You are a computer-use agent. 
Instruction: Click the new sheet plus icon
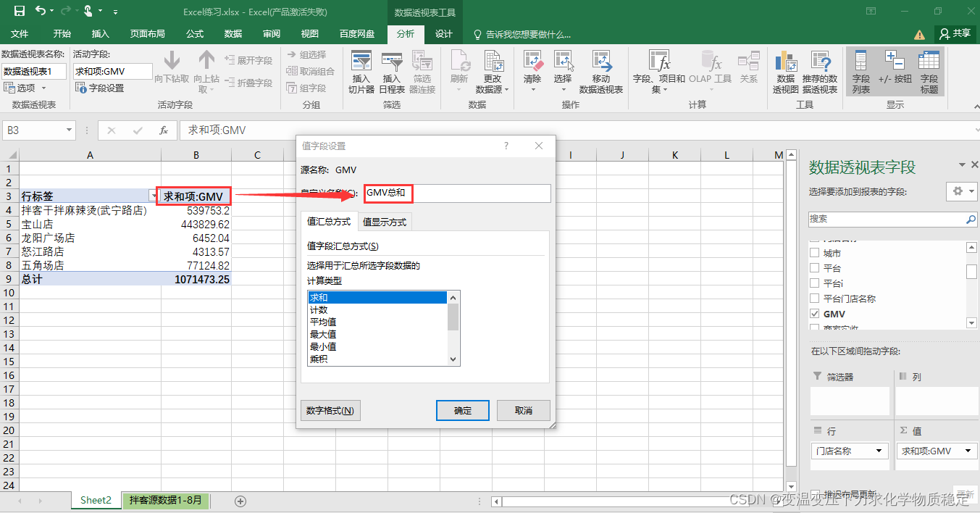(240, 501)
